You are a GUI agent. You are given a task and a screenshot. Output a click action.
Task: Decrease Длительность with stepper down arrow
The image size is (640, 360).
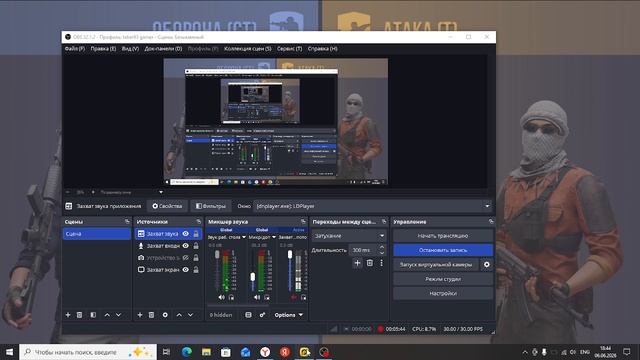[382, 253]
